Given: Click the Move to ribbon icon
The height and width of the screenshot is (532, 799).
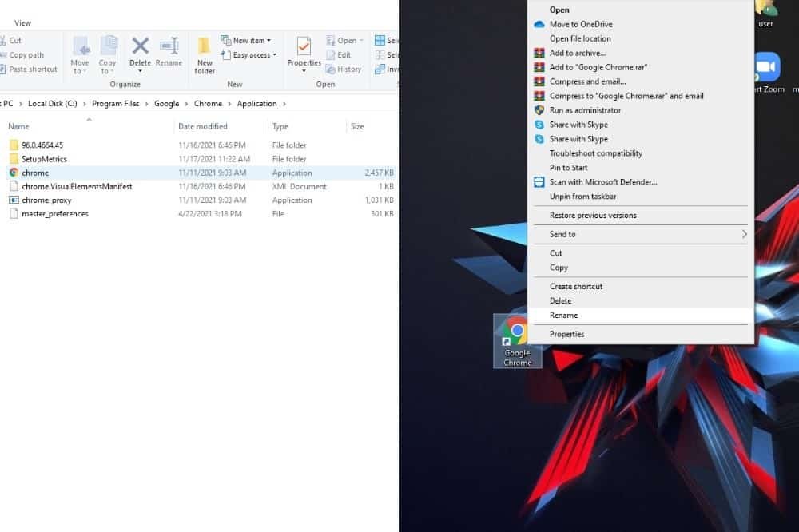Looking at the screenshot, I should [80, 50].
